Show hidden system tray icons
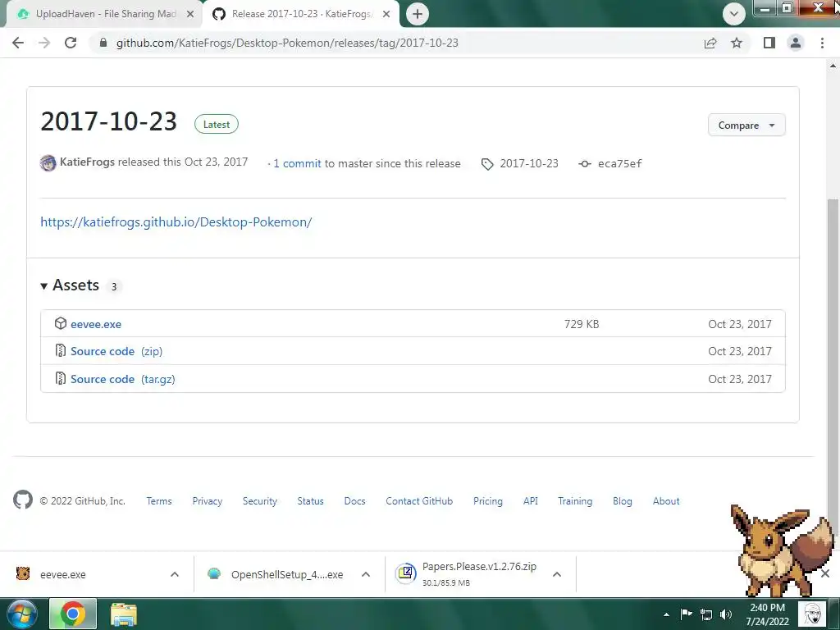Image resolution: width=840 pixels, height=630 pixels. tap(666, 614)
